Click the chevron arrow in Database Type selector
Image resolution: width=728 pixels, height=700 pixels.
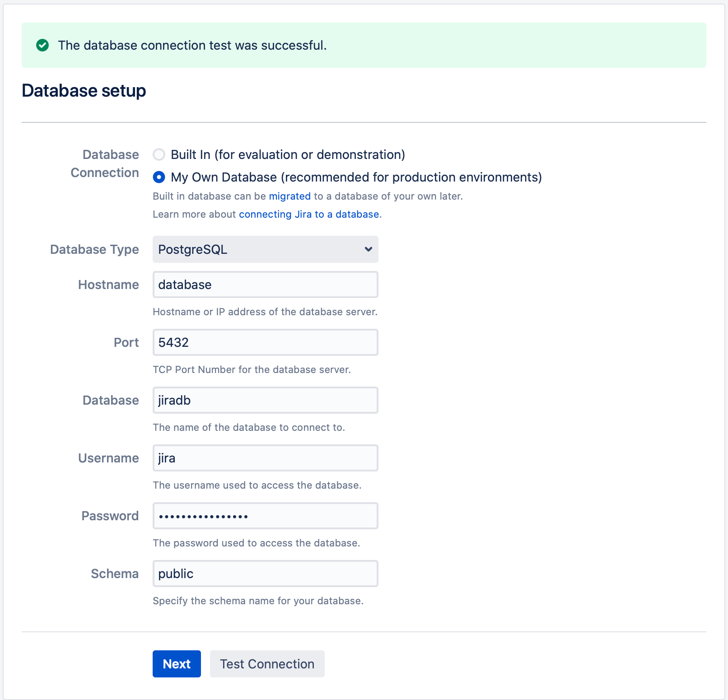pos(369,249)
